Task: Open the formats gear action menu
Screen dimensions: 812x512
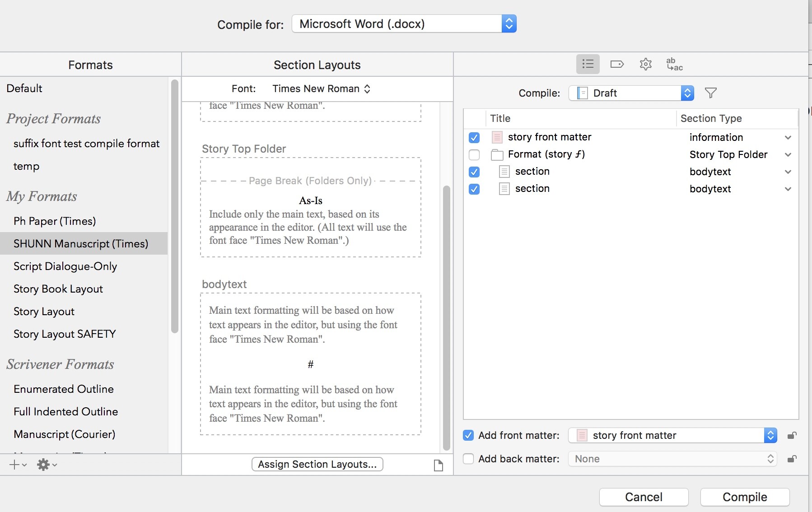Action: [47, 465]
